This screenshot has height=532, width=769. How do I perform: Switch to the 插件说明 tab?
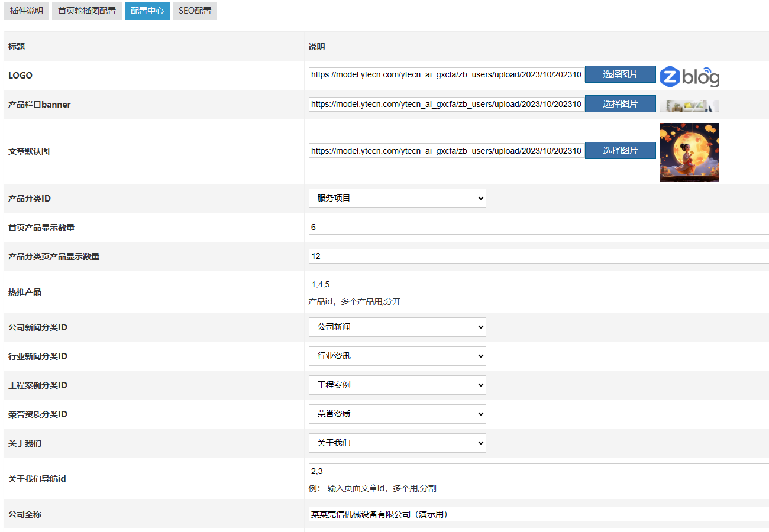27,11
